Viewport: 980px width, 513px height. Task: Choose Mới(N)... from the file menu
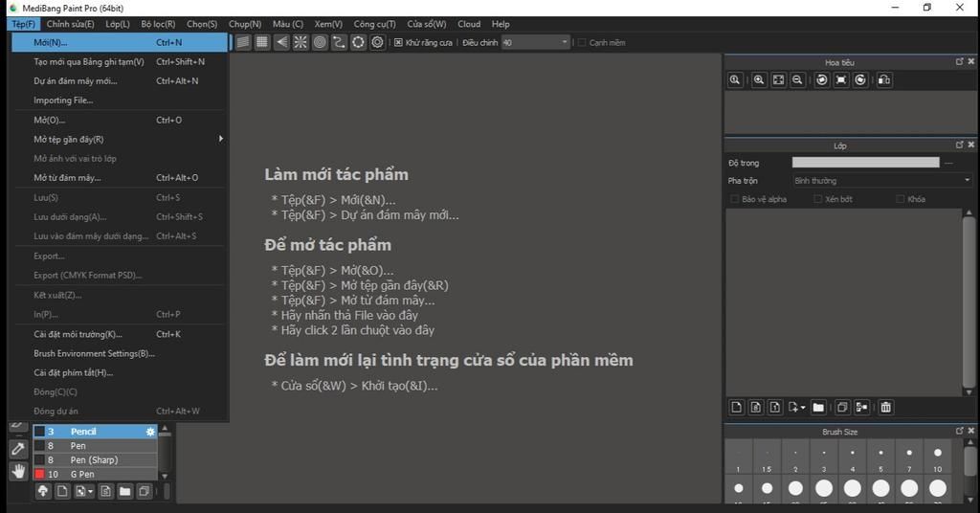click(x=119, y=42)
